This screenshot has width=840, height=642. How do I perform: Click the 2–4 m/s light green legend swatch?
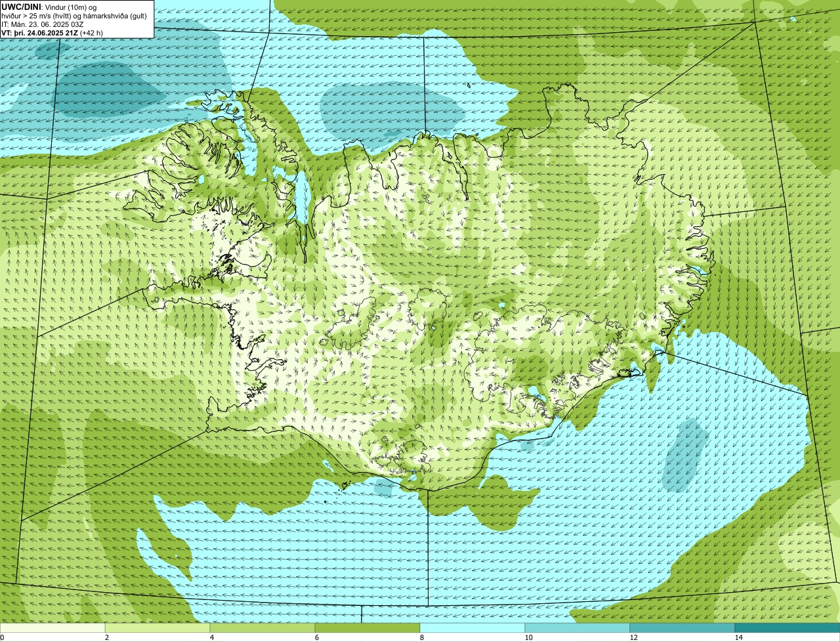(x=157, y=628)
